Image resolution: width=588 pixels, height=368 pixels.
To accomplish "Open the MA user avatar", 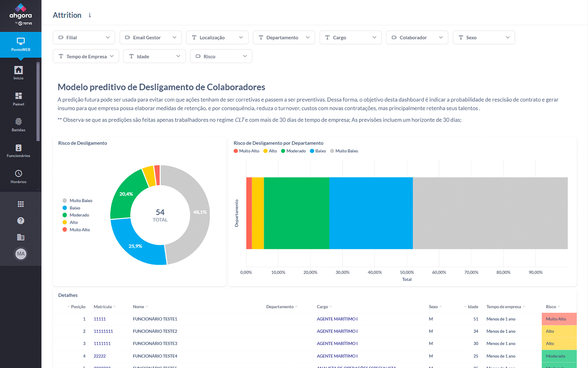I will 20,254.
